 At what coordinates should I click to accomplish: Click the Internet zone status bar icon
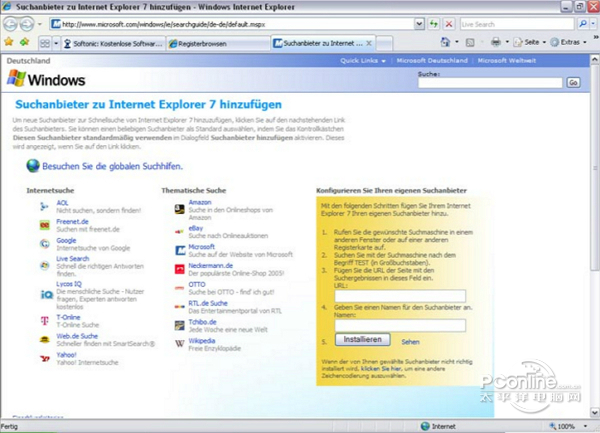click(x=425, y=426)
